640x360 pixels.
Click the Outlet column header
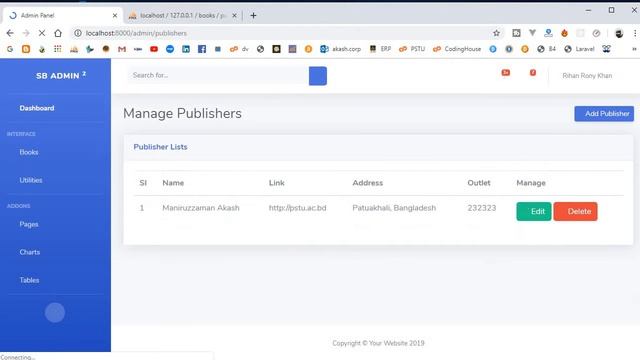point(479,183)
